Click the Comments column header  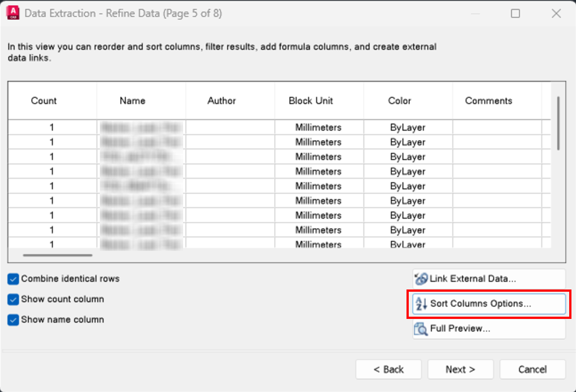[488, 101]
